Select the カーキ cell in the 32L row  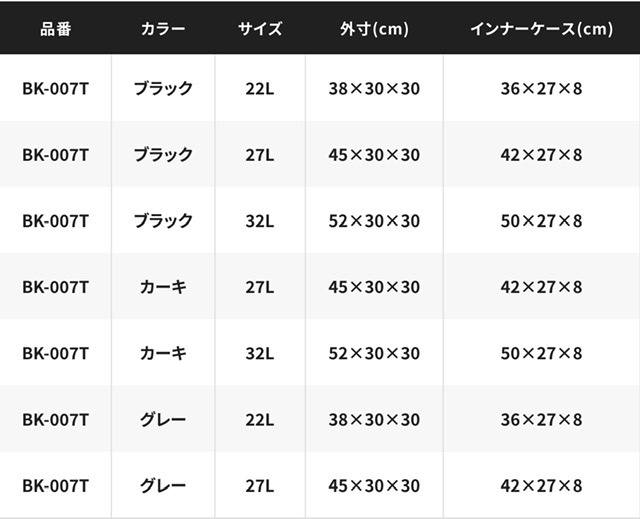click(163, 353)
